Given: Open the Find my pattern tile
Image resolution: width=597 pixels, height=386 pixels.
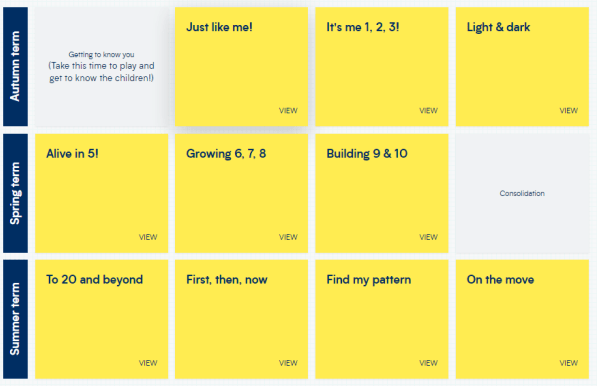Looking at the screenshot, I should point(382,319).
